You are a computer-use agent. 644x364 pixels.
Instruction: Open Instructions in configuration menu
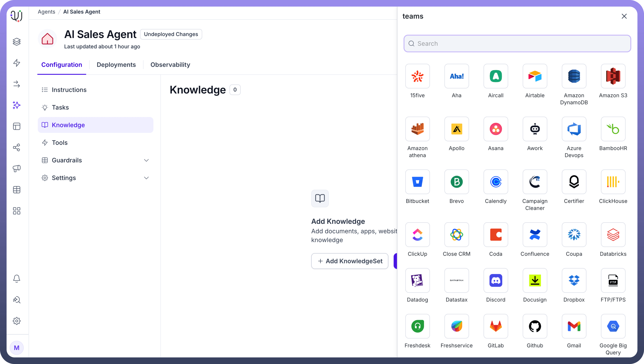click(69, 90)
